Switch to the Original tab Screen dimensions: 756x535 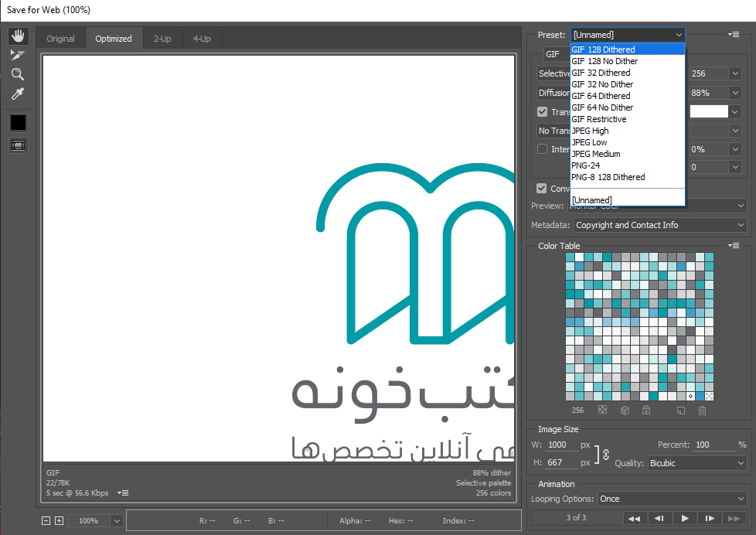click(61, 39)
